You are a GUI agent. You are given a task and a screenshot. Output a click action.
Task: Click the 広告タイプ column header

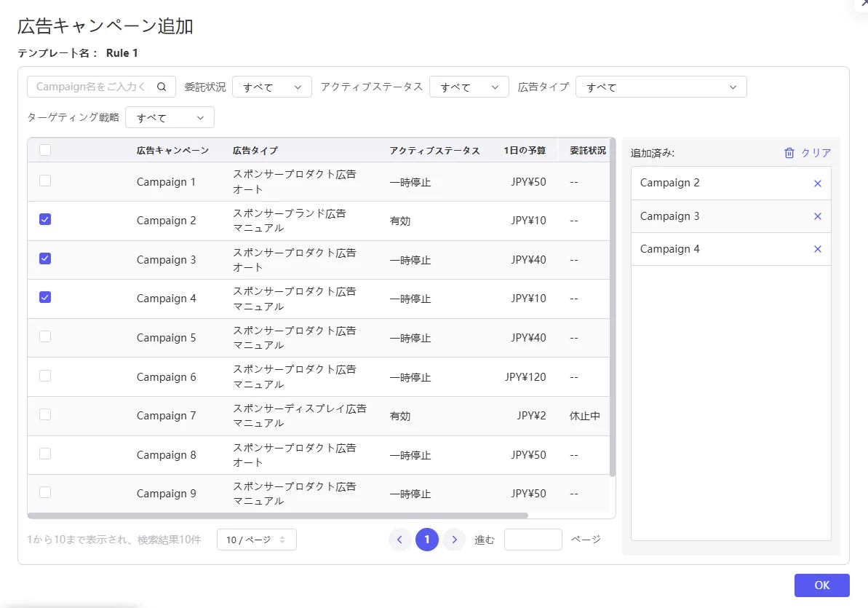coord(255,150)
